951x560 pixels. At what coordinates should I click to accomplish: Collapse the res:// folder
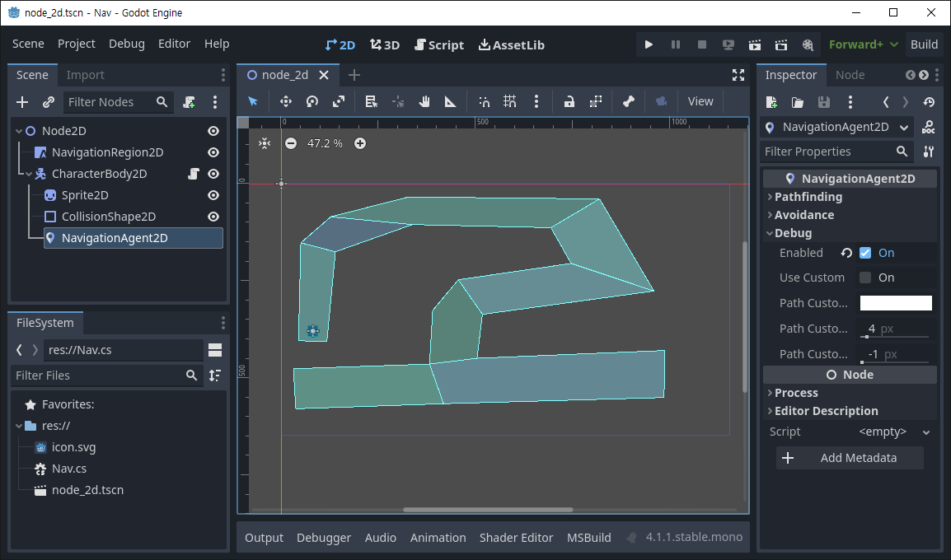pos(19,426)
